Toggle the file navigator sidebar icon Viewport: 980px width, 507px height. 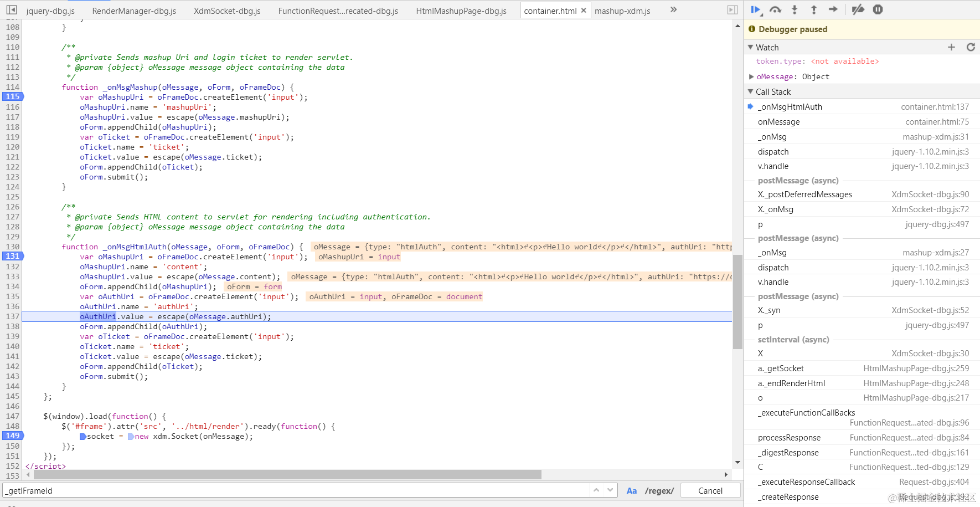click(12, 10)
